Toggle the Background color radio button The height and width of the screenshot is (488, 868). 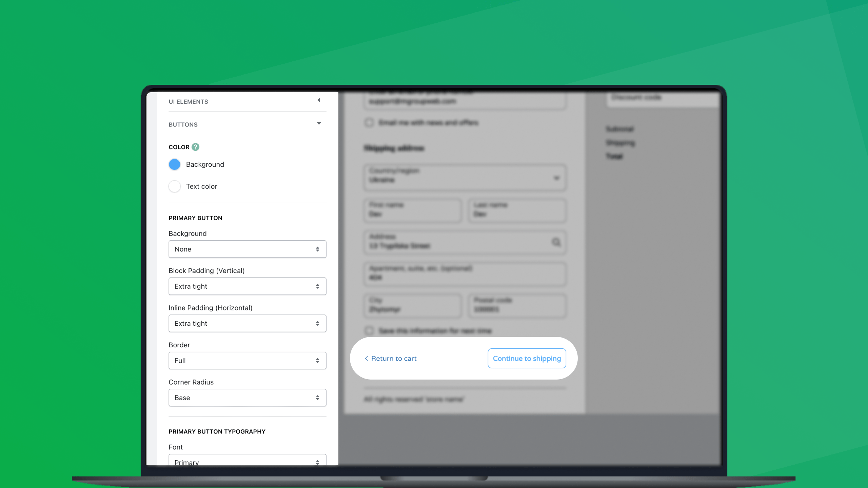pos(175,164)
